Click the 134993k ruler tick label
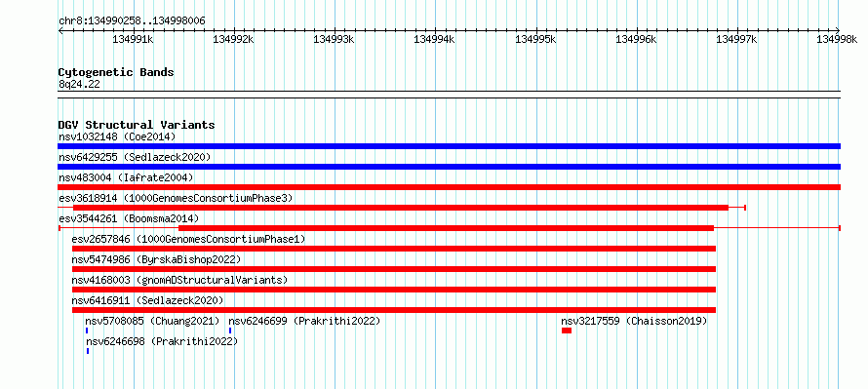This screenshot has width=868, height=389. (x=334, y=39)
